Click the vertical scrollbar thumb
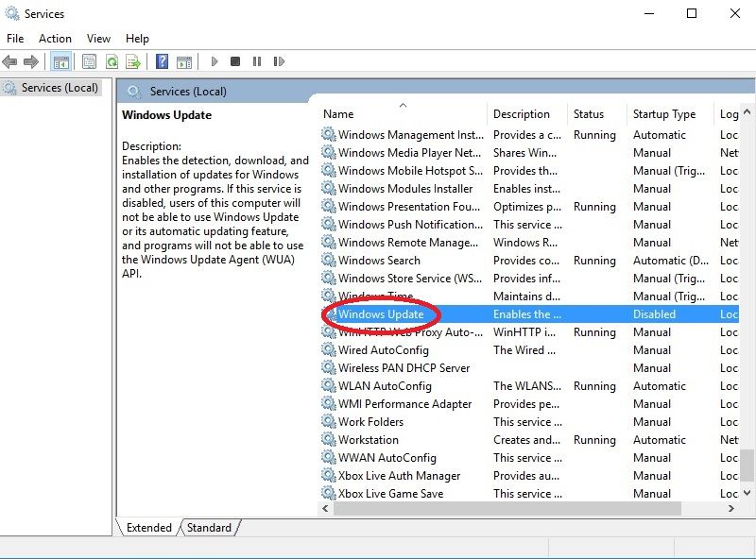The image size is (756, 559). (x=747, y=466)
